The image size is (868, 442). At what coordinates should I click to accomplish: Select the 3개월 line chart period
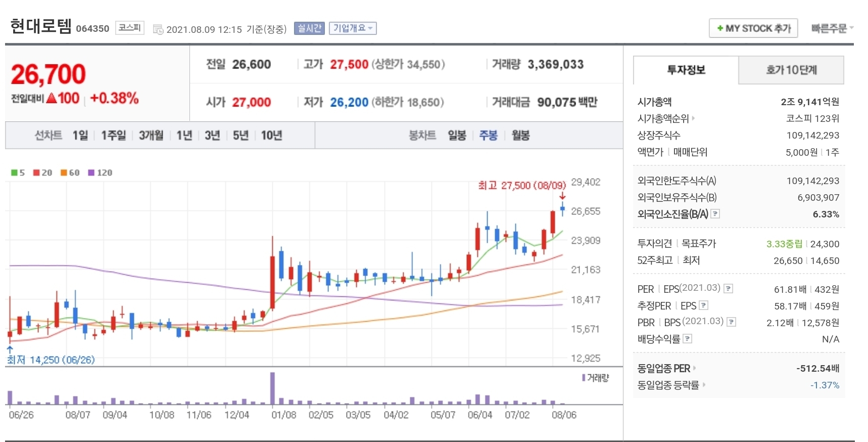tap(151, 135)
